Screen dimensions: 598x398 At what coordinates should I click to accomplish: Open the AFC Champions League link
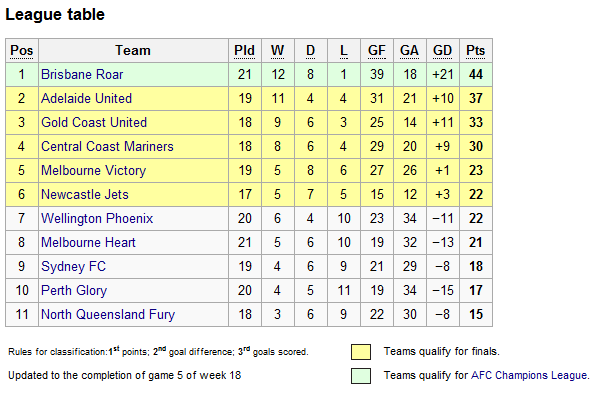pyautogui.click(x=529, y=376)
